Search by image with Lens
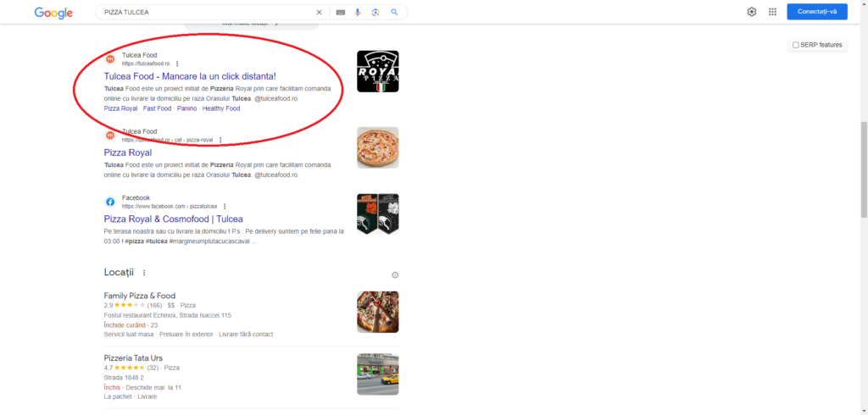 coord(376,12)
